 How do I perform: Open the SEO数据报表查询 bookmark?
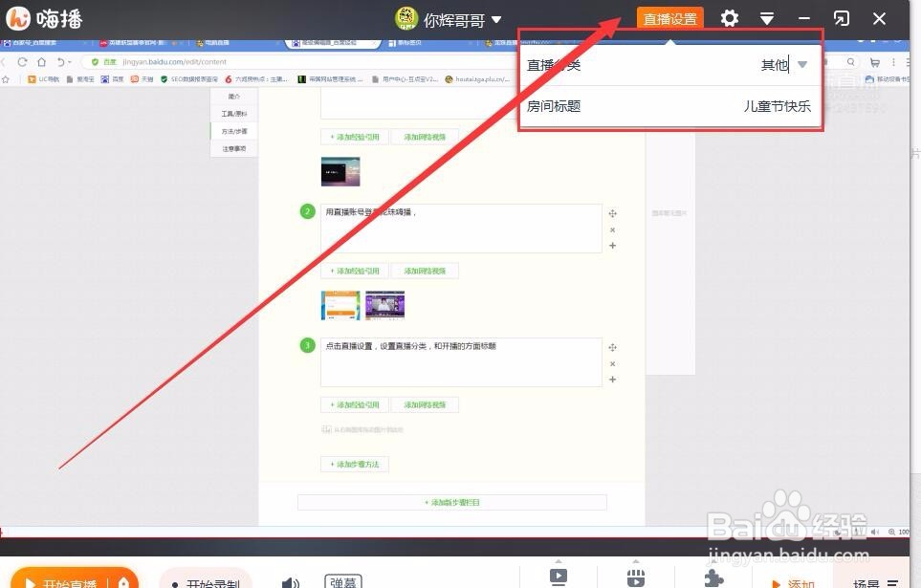(x=188, y=78)
